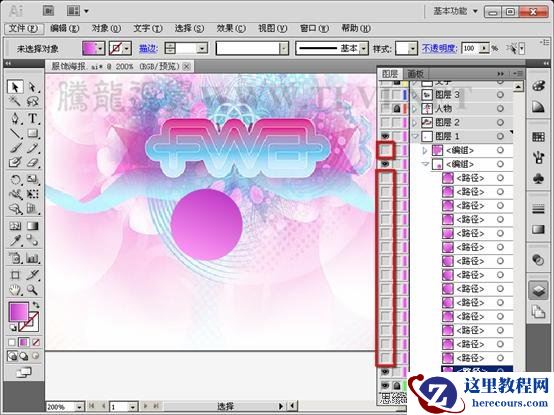Toggle lock box for 图层 2

pyautogui.click(x=397, y=122)
